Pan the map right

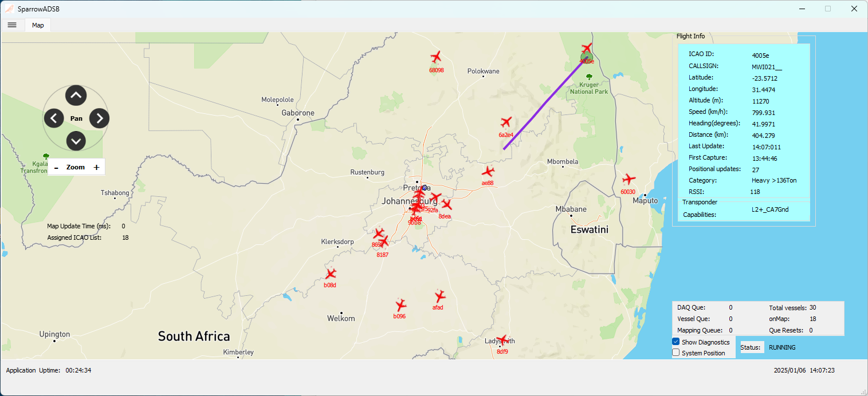pyautogui.click(x=99, y=118)
